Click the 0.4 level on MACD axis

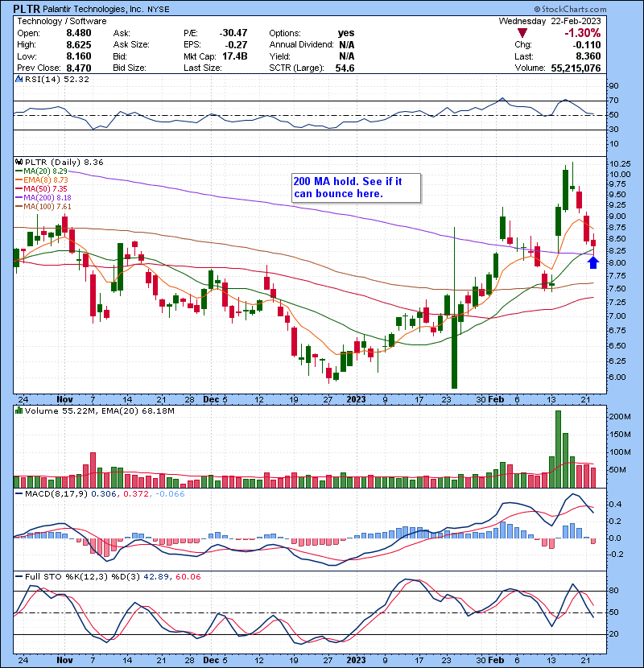click(617, 505)
